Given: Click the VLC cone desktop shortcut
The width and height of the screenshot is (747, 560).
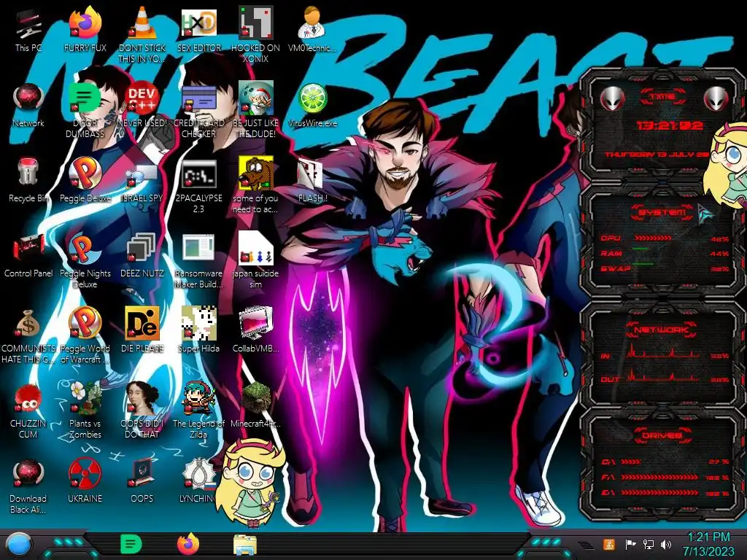Looking at the screenshot, I should [x=142, y=34].
